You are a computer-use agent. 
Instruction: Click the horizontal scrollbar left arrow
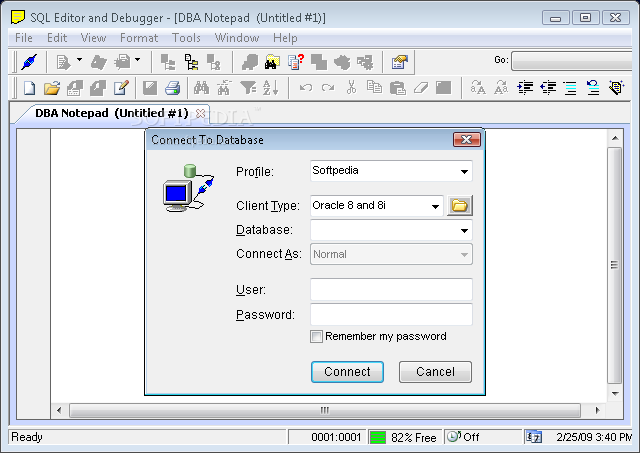59,410
